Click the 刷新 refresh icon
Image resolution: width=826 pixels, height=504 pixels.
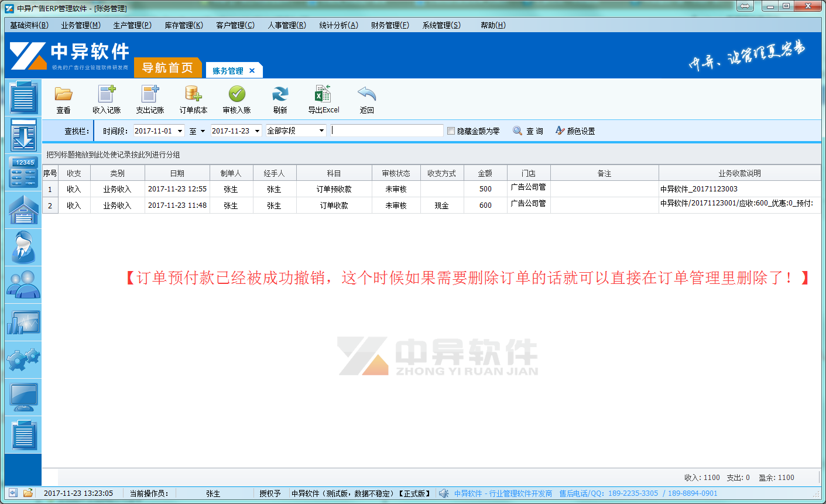pos(280,94)
